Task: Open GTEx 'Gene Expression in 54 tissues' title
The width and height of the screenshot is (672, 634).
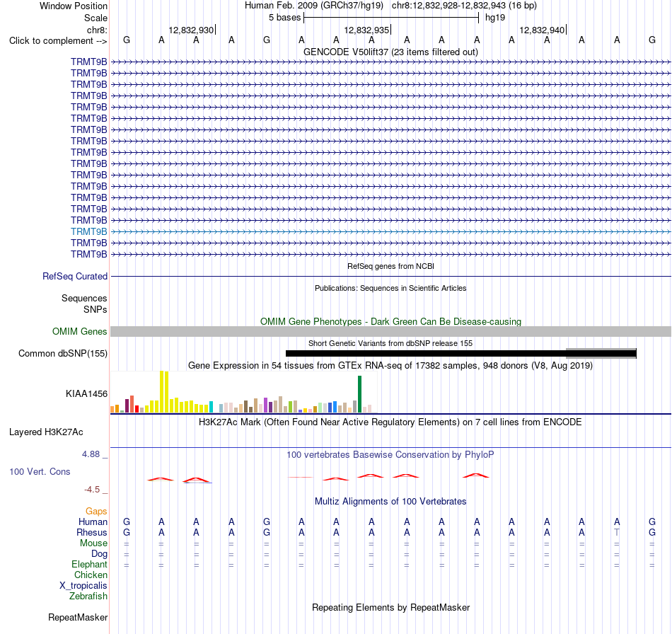Action: tap(390, 366)
